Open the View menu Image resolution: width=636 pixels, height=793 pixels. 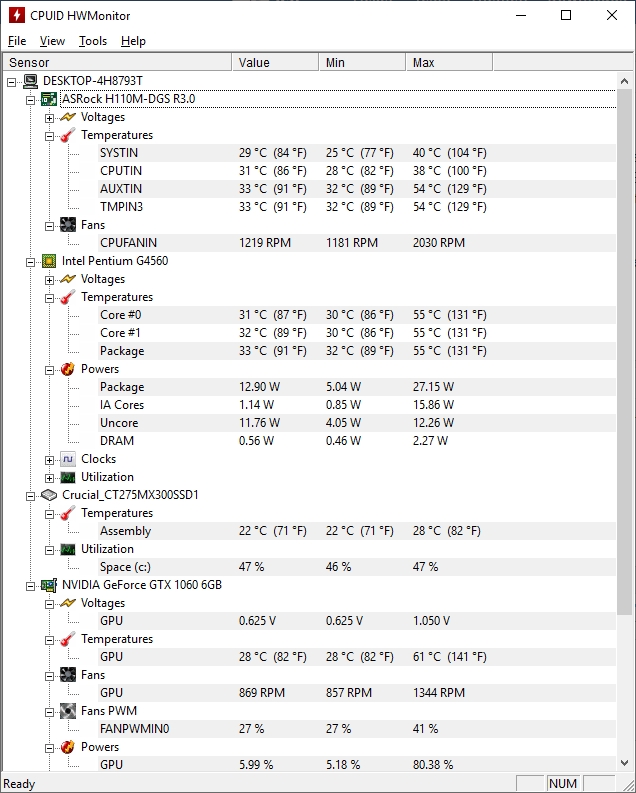tap(53, 41)
